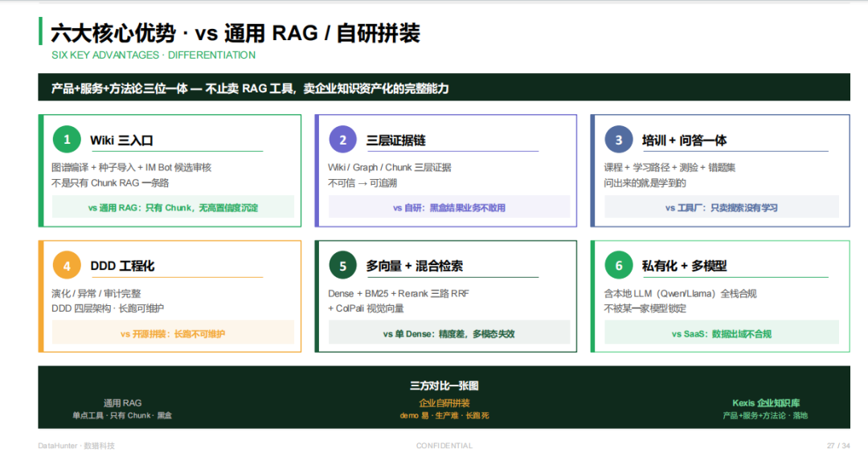Click the line 不被某一家模型锁定
Screen dimensions: 868x461
tap(645, 308)
